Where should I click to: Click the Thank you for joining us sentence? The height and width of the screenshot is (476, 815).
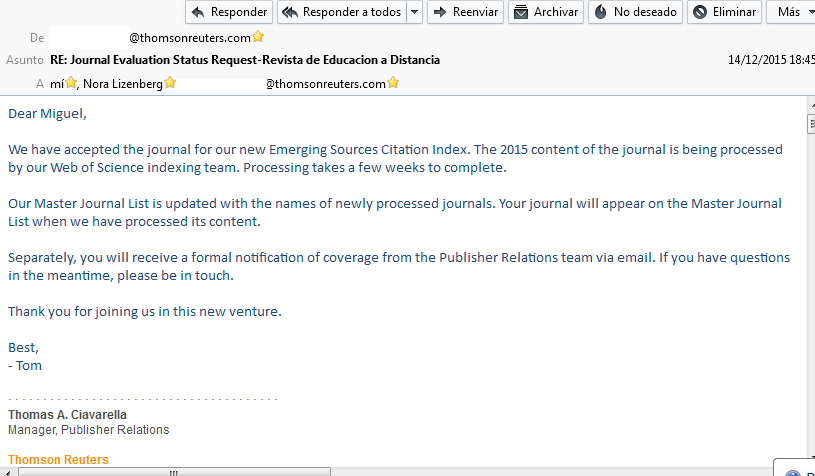tap(144, 312)
